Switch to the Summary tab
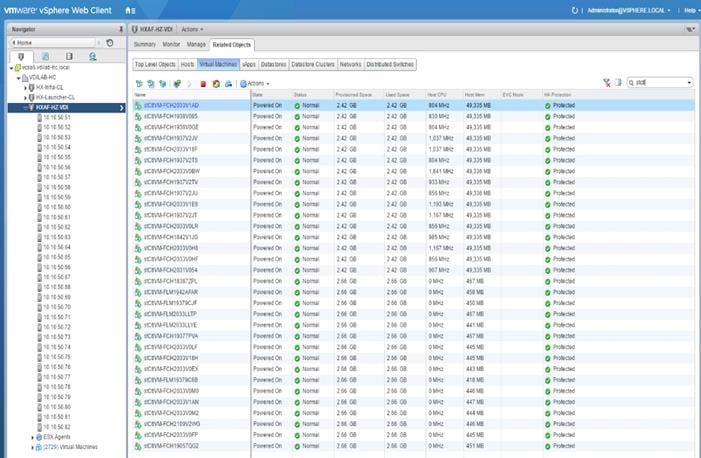Image resolution: width=701 pixels, height=458 pixels. pos(145,44)
